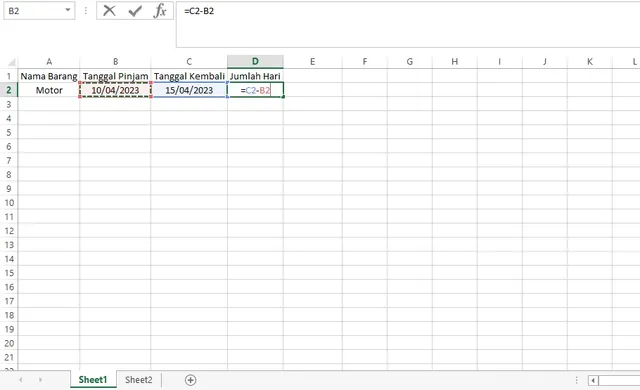Viewport: 640px width, 390px height.
Task: Click cell D2 with formula =C2-B2
Action: click(x=255, y=90)
